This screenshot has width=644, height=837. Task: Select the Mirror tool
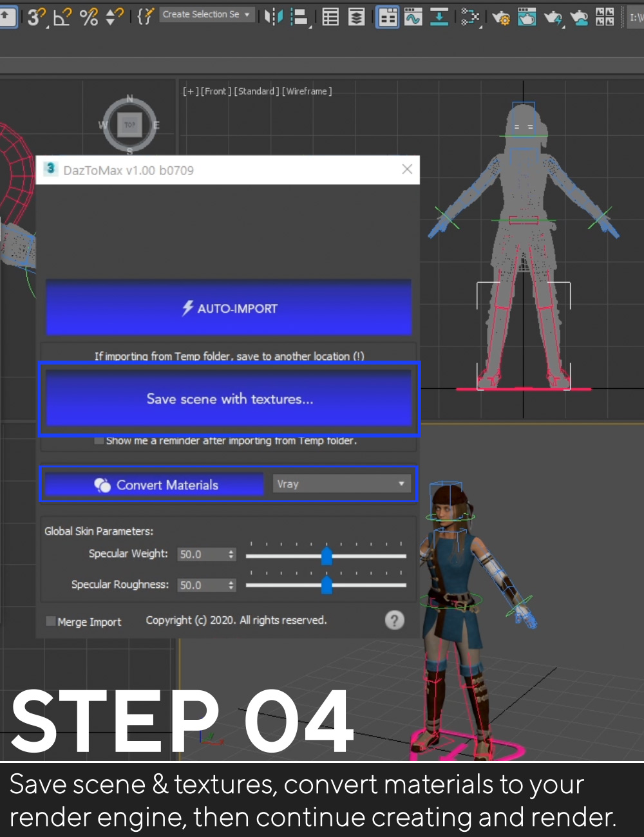(274, 17)
